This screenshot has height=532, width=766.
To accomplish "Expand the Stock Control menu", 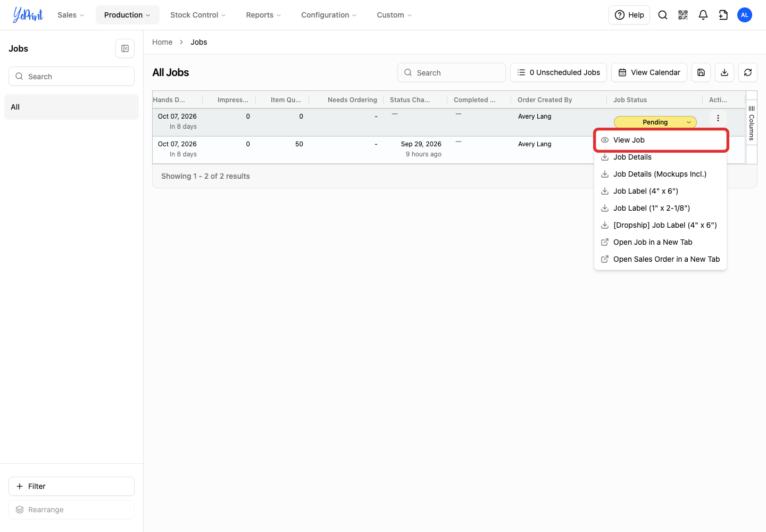I will (198, 15).
